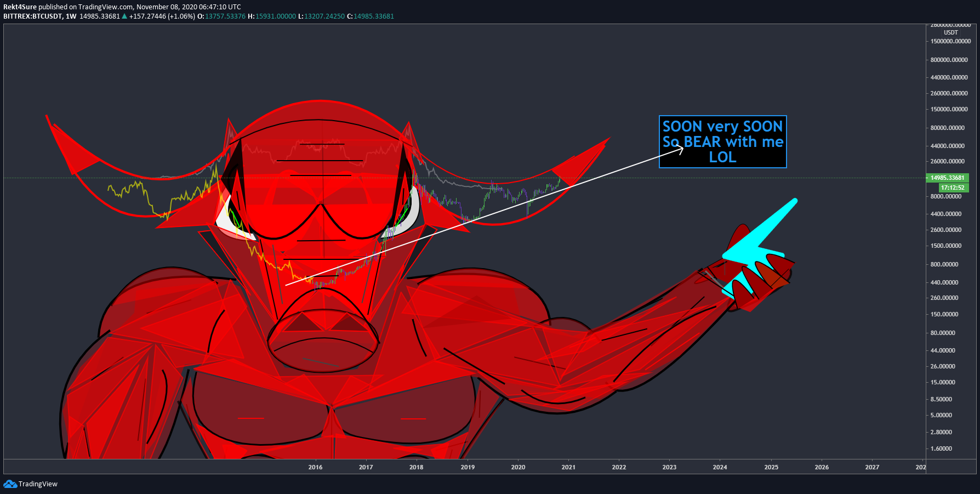Click the TradingView wordmark at bottom left
This screenshot has height=494, width=980.
pos(38,484)
